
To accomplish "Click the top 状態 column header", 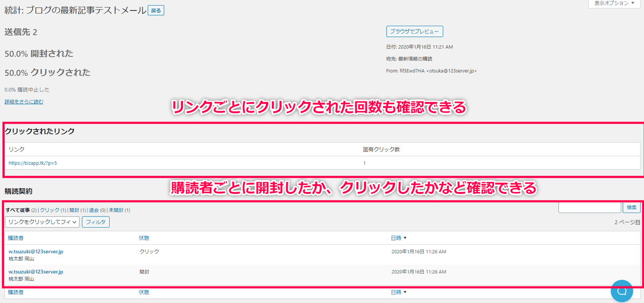I will [x=144, y=238].
